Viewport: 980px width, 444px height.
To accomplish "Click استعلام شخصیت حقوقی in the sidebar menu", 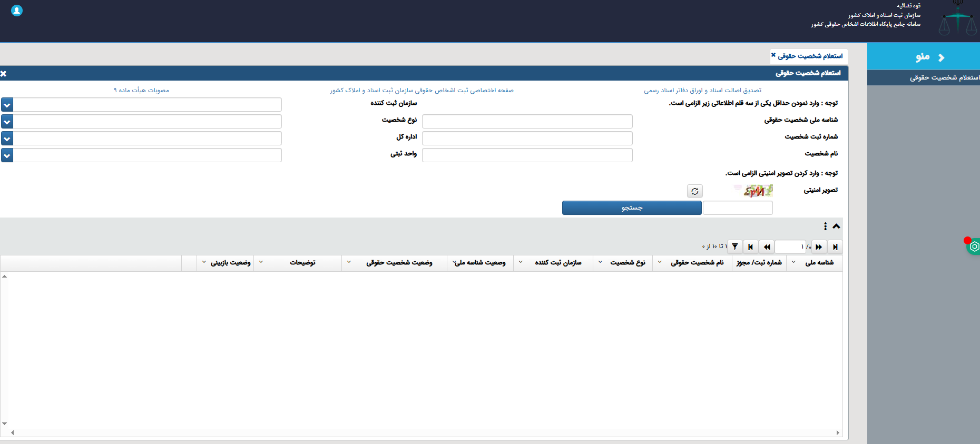I will point(943,77).
